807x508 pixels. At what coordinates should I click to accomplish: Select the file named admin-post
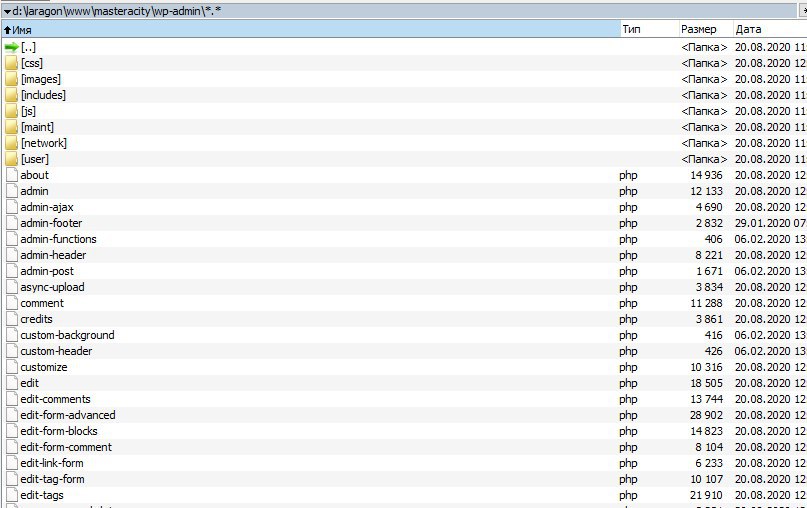click(47, 271)
